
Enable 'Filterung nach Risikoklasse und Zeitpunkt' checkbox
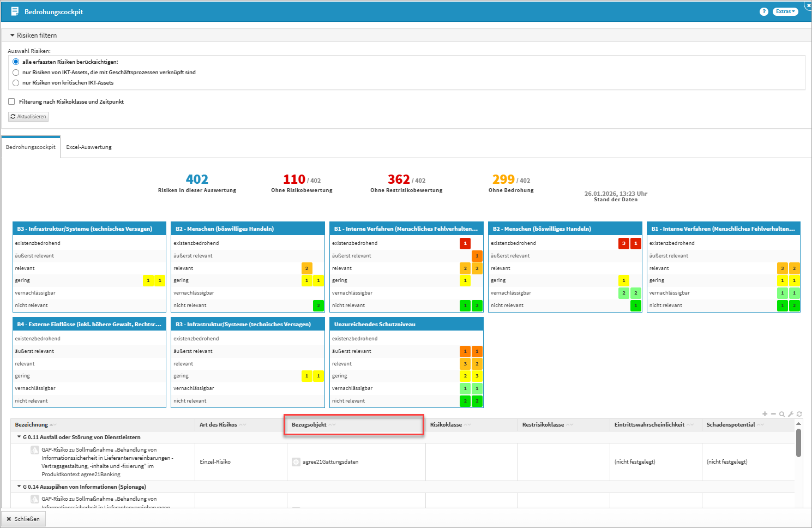click(11, 101)
